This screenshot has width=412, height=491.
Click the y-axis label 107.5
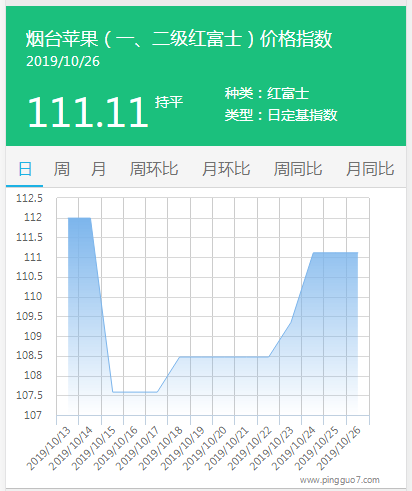point(29,396)
